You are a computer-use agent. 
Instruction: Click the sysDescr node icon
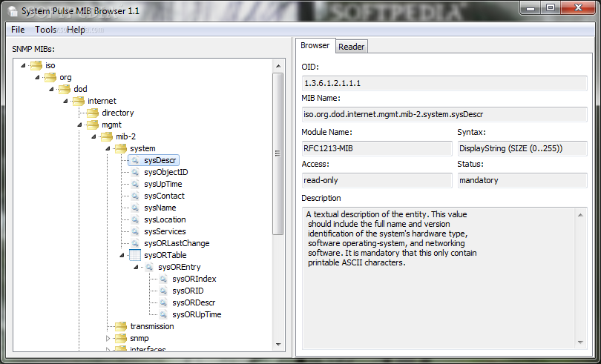[135, 161]
